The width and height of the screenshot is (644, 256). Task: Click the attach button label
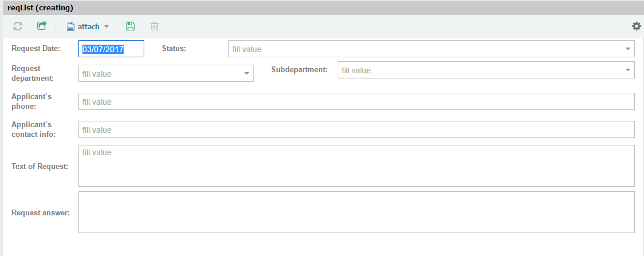pos(89,26)
